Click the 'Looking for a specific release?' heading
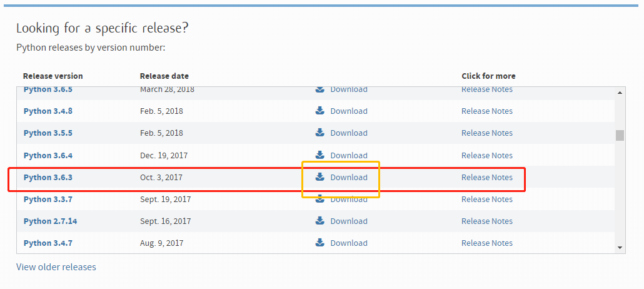644x289 pixels. pos(103,28)
